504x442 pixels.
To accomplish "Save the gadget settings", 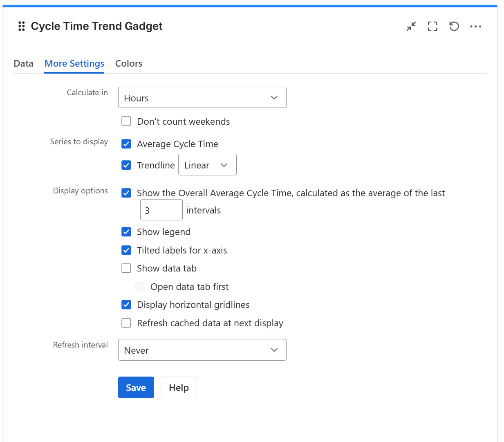I will coord(136,387).
